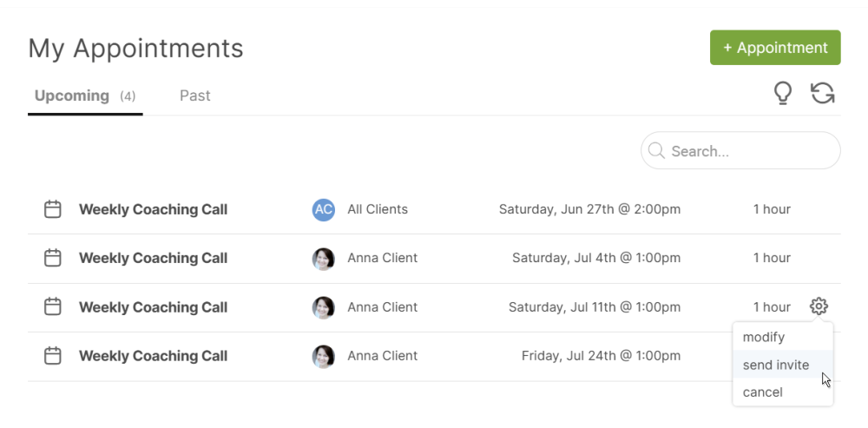The height and width of the screenshot is (428, 868).
Task: Click the (4) upcoming count badge
Action: coord(128,96)
